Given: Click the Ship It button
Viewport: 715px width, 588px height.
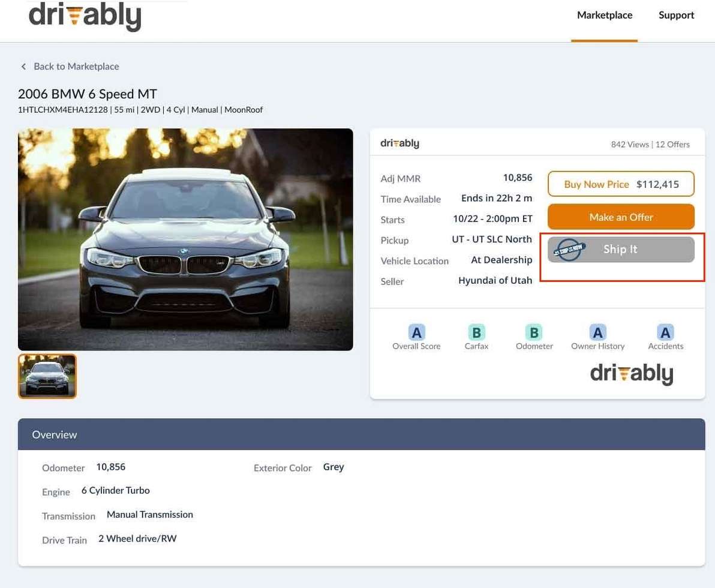Looking at the screenshot, I should (621, 249).
